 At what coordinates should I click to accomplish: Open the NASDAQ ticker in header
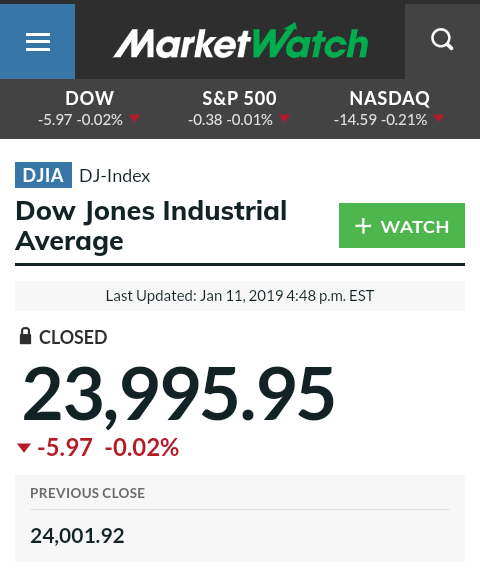tap(389, 109)
